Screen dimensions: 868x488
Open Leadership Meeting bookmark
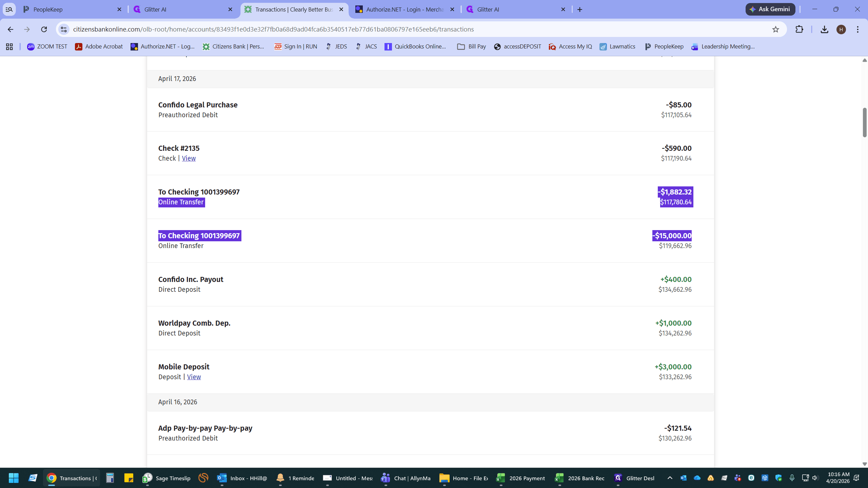[x=723, y=47]
